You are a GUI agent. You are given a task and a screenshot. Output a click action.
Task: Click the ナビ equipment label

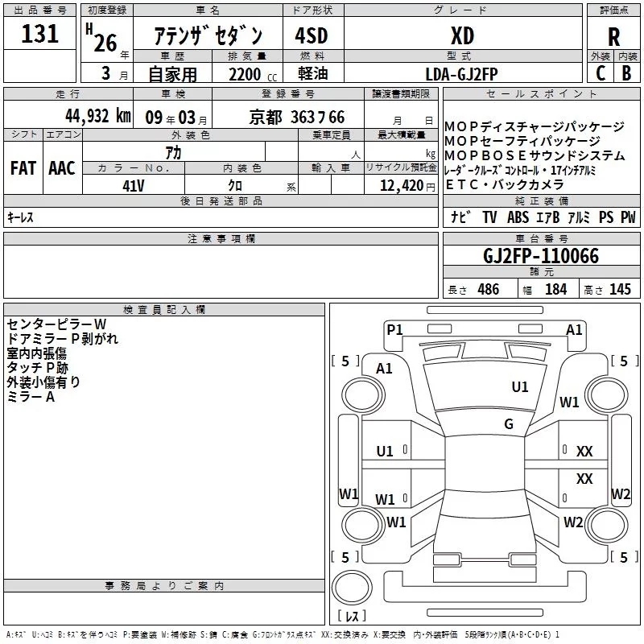click(460, 217)
